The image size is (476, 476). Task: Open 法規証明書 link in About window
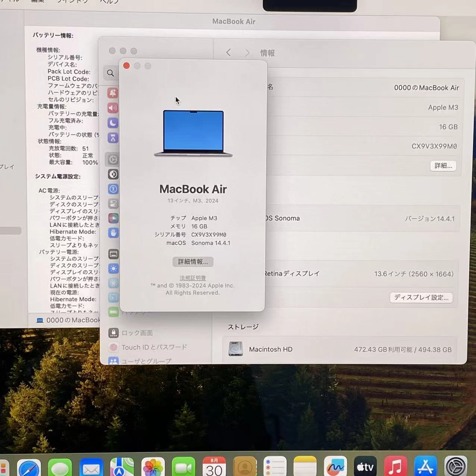tap(193, 278)
